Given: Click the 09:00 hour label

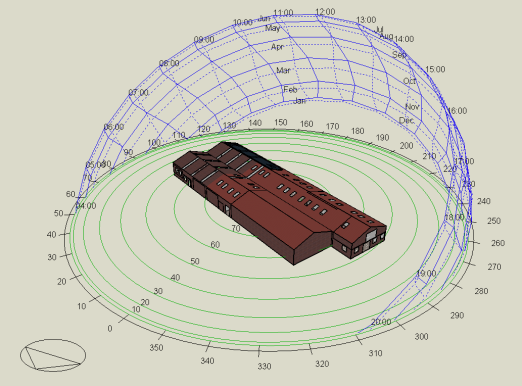Looking at the screenshot, I should (204, 40).
